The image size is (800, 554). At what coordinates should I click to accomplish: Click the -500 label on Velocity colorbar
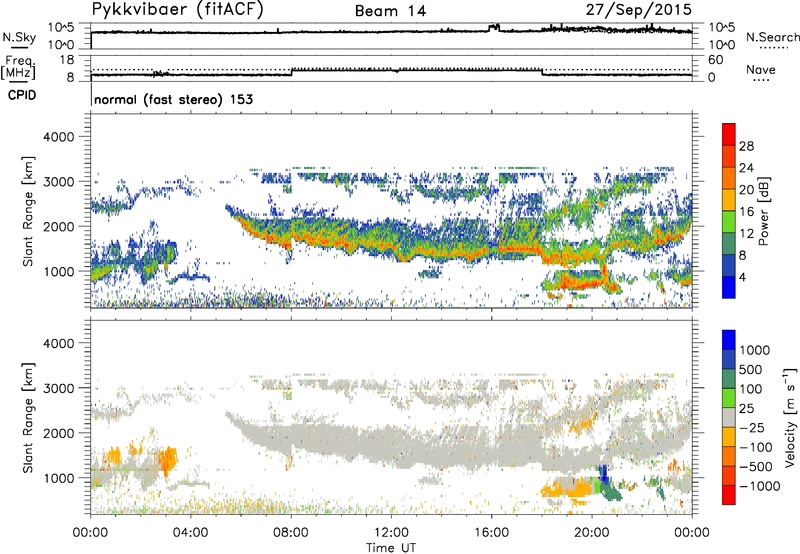tap(756, 467)
